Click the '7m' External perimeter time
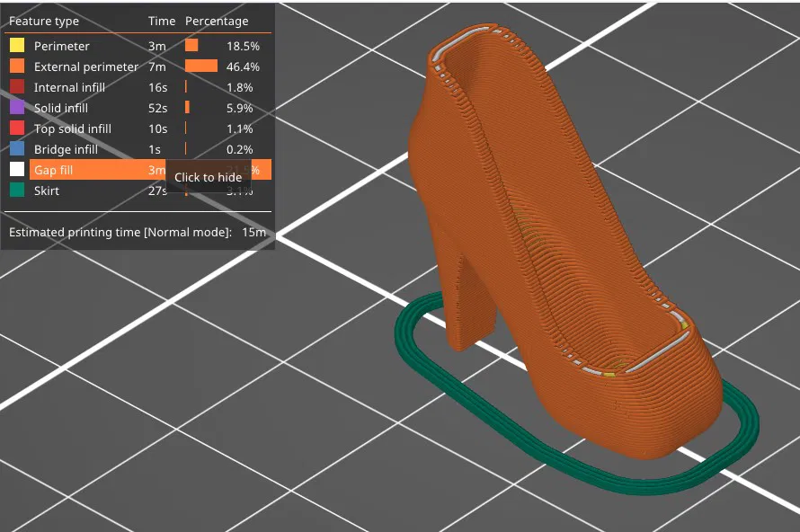Image resolution: width=800 pixels, height=532 pixels. 157,66
